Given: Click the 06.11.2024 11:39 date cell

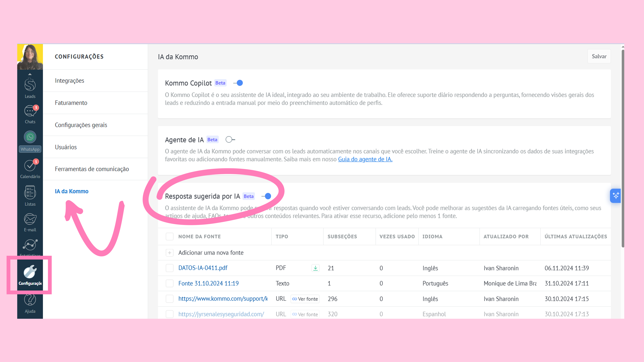Looking at the screenshot, I should (x=567, y=268).
